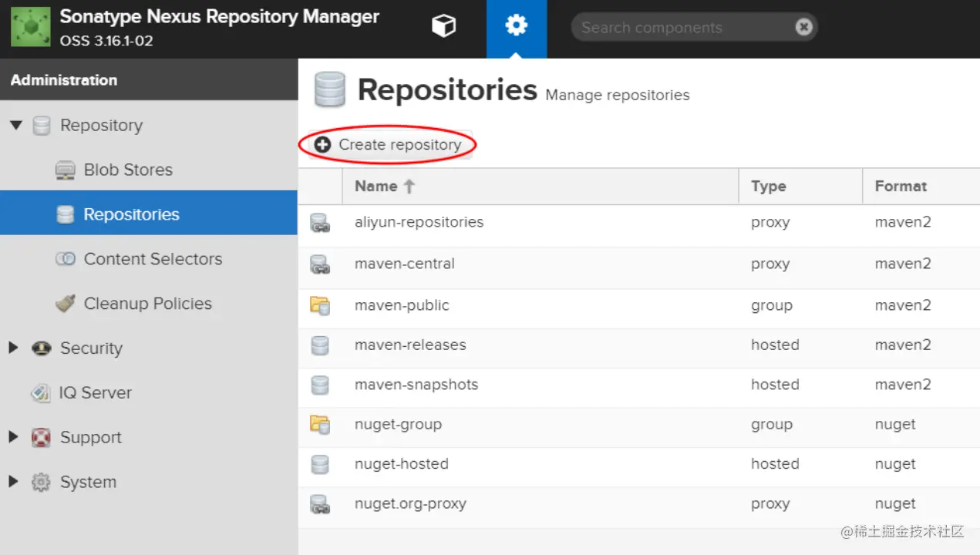Click inside the Search components field

pos(694,28)
